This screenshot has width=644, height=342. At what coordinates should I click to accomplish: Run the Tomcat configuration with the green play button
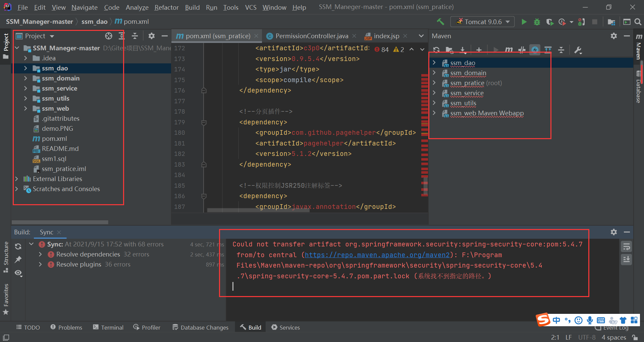tap(524, 22)
